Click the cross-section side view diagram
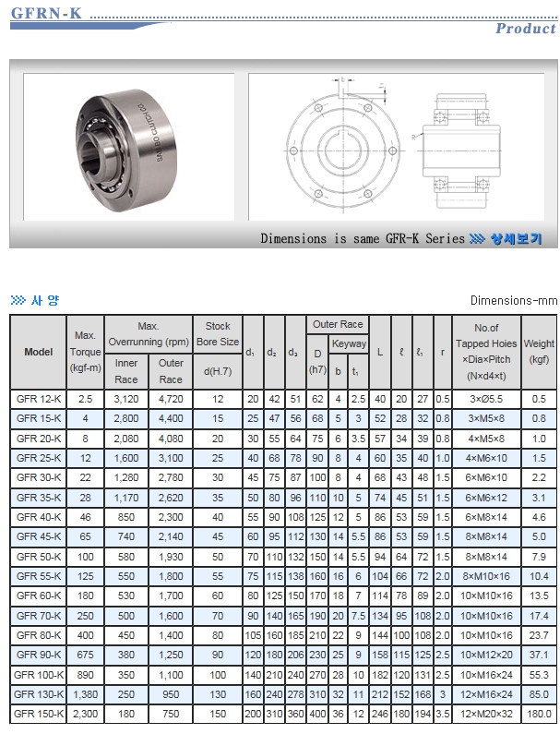The width and height of the screenshot is (560, 734). coord(464,146)
